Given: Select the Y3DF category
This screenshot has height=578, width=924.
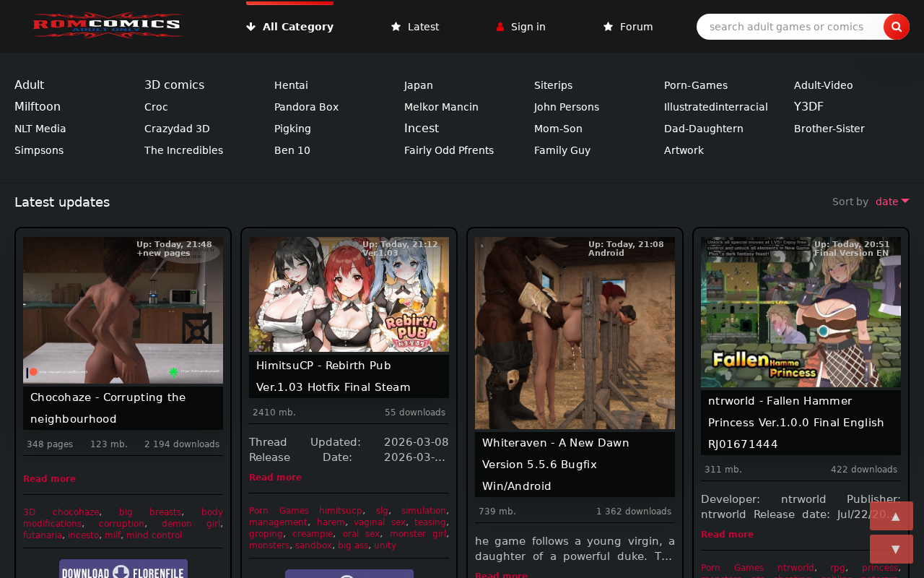Looking at the screenshot, I should 808,107.
